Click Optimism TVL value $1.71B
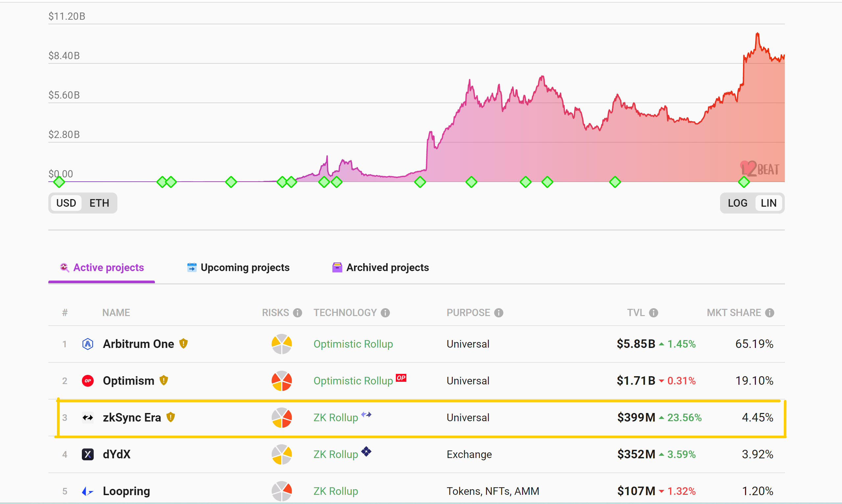Screen dimensions: 842x504 [636, 381]
